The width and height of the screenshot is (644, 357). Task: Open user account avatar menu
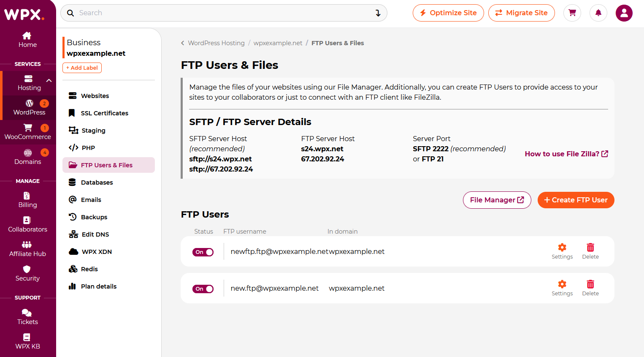tap(624, 13)
